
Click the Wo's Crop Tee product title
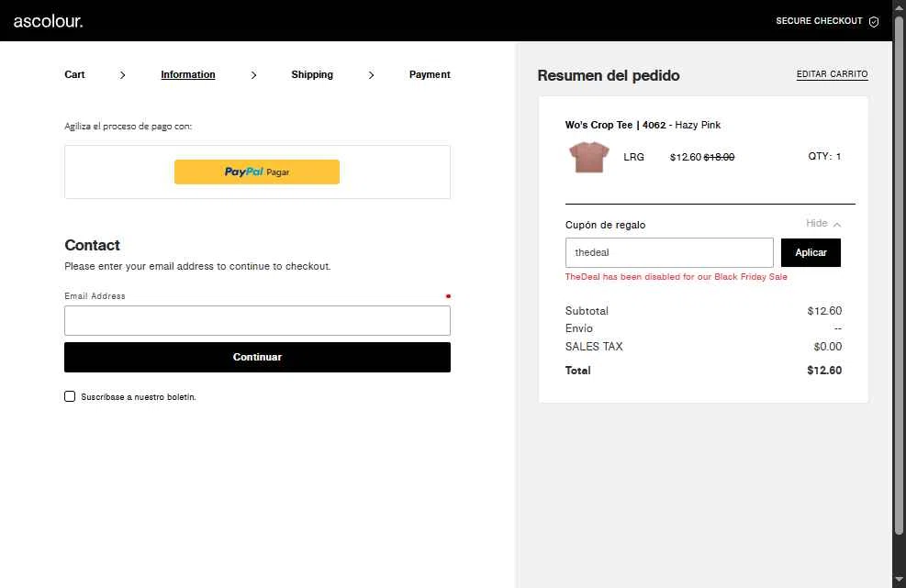[643, 125]
